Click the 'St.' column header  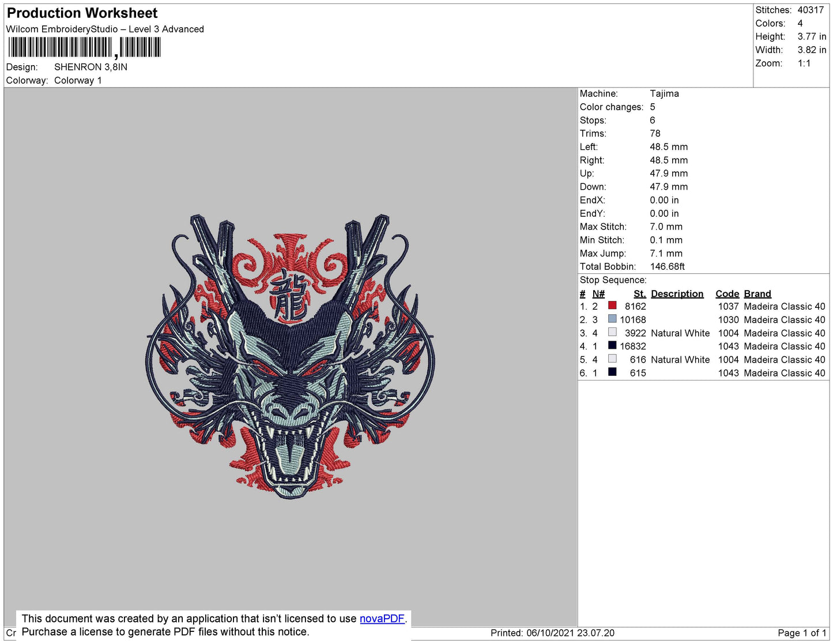pyautogui.click(x=640, y=294)
